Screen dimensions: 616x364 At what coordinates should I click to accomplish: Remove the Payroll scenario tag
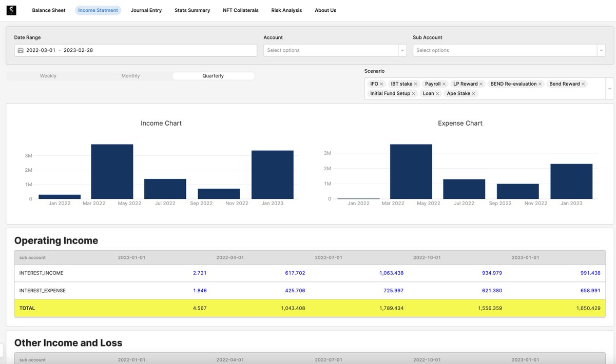coord(444,84)
